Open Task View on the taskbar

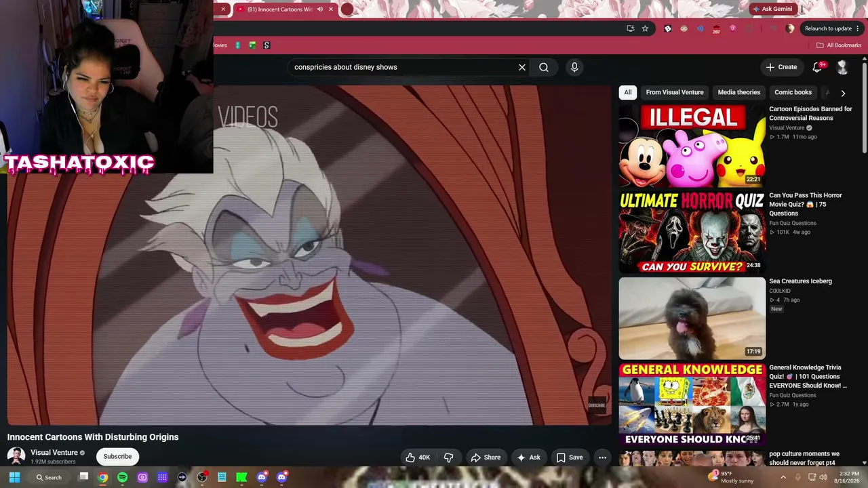point(83,477)
